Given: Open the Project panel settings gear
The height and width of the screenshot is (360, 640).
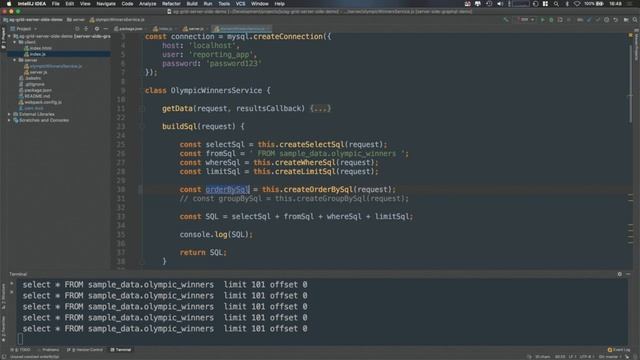Looking at the screenshot, I should click(97, 29).
